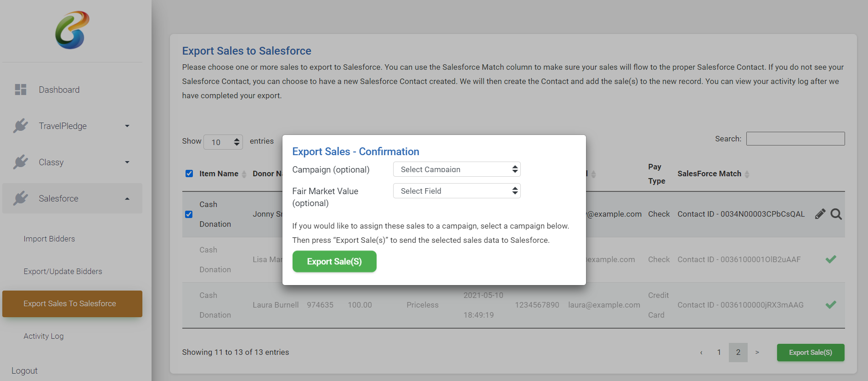The height and width of the screenshot is (381, 868).
Task: Click the Dashboard grid icon
Action: click(x=21, y=90)
